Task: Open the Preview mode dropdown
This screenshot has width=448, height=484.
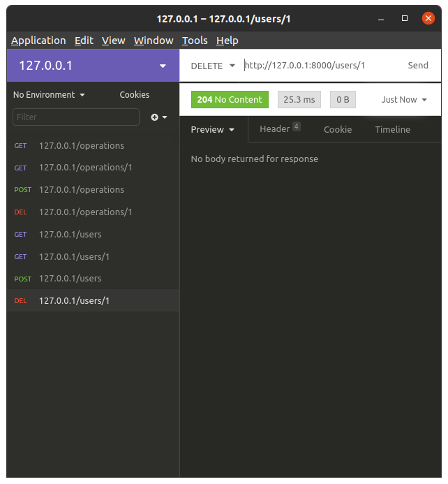Action: coord(213,130)
